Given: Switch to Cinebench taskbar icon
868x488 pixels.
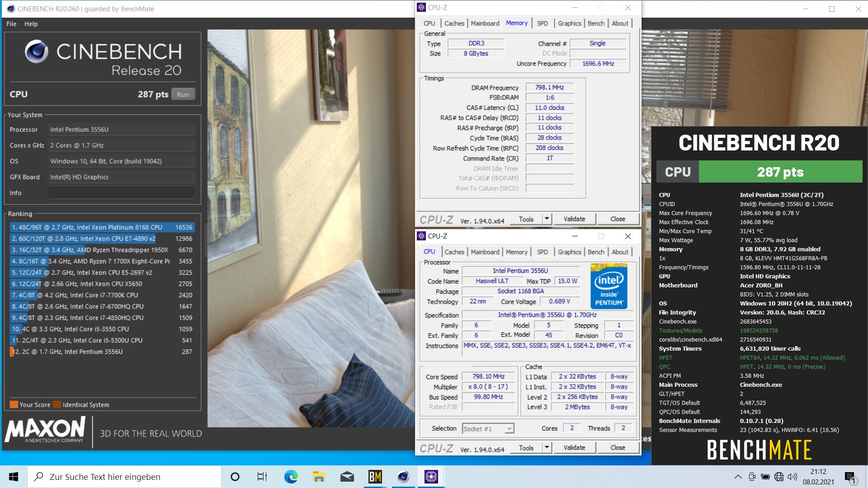Looking at the screenshot, I should coord(403,477).
